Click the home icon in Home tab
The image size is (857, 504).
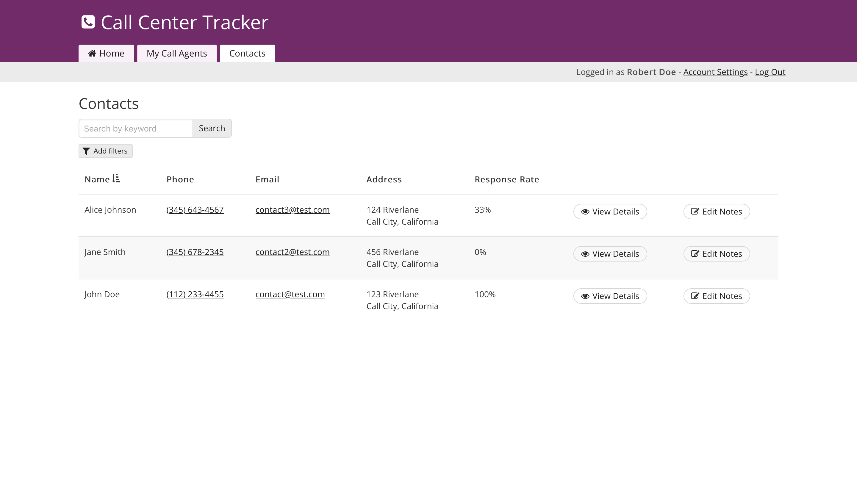(x=92, y=53)
